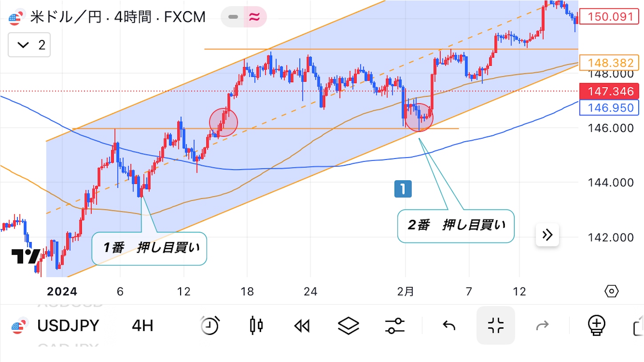Click the bar replay rewind icon

click(x=302, y=326)
